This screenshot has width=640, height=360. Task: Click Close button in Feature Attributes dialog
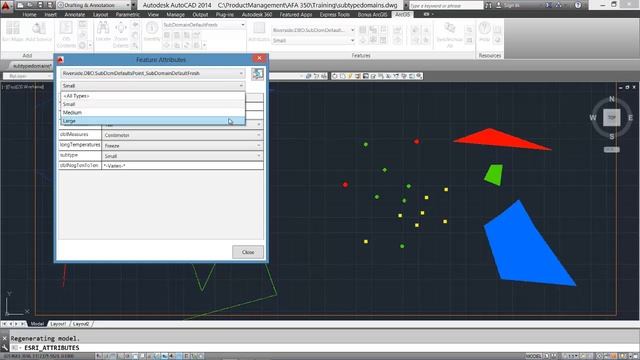[248, 252]
